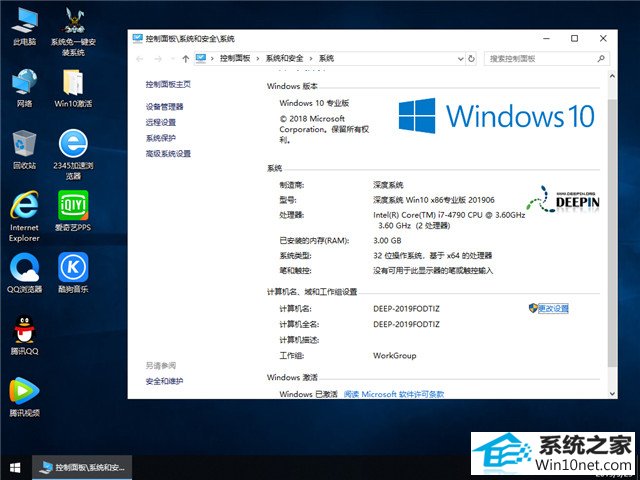
Task: Click the 更改设置 link with shield
Action: click(552, 309)
